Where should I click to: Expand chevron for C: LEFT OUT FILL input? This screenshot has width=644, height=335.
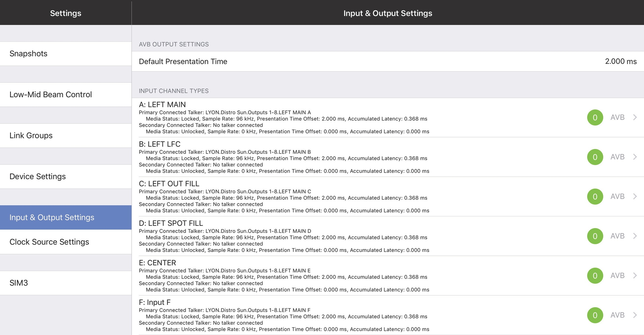635,197
